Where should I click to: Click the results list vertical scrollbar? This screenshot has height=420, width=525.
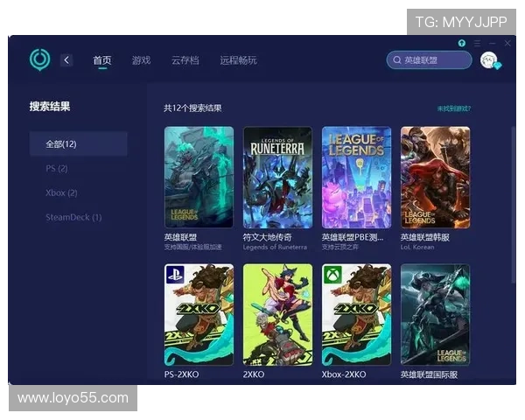click(514, 205)
